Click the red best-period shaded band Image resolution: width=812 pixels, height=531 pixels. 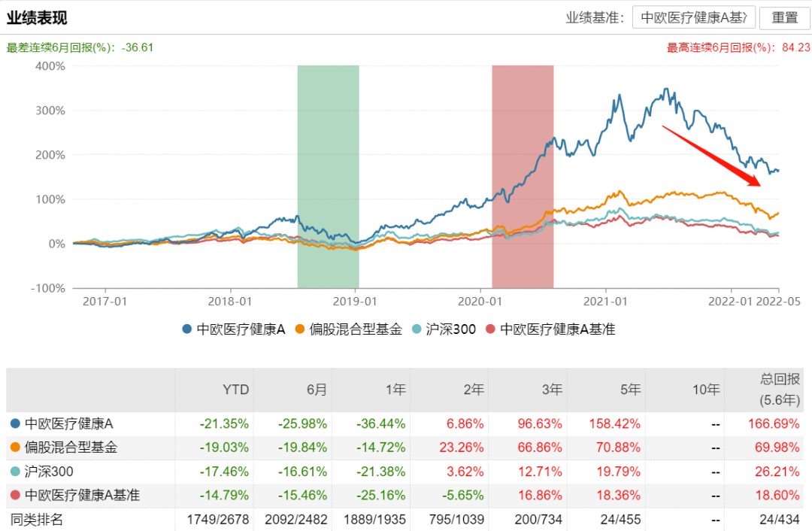pos(523,177)
